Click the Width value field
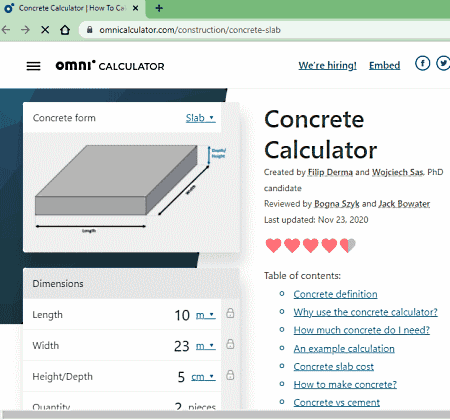 (182, 346)
